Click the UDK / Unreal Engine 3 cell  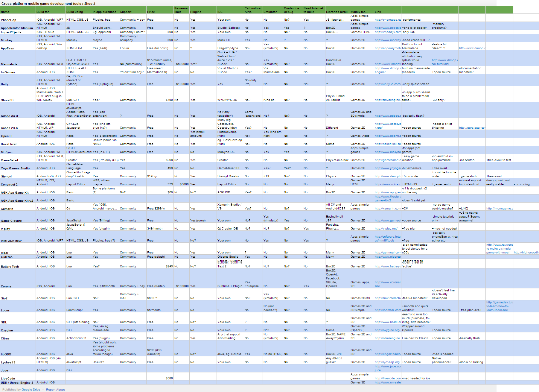(x=17, y=383)
